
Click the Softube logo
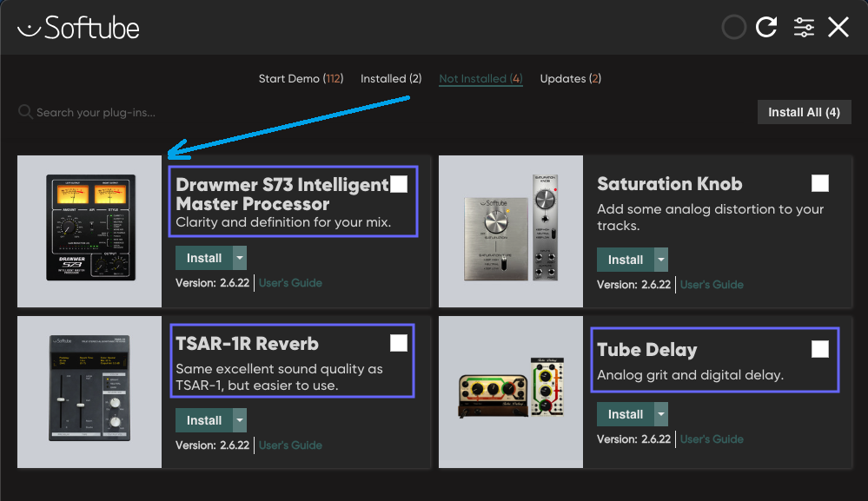(78, 27)
